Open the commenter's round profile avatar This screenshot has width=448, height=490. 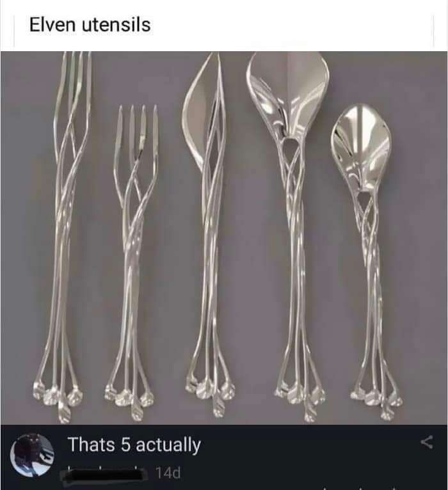pyautogui.click(x=31, y=455)
